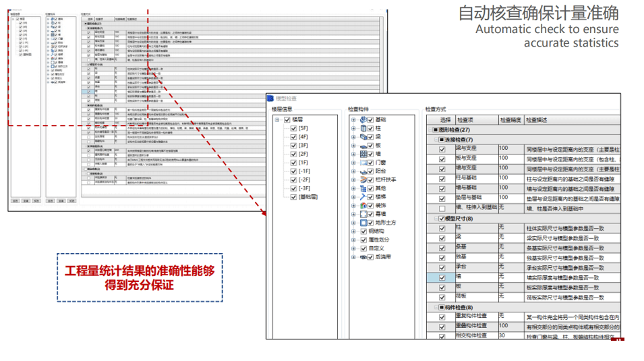Uncheck the 梁与支座 check item
Screen dimensions: 644x361
tap(442, 149)
